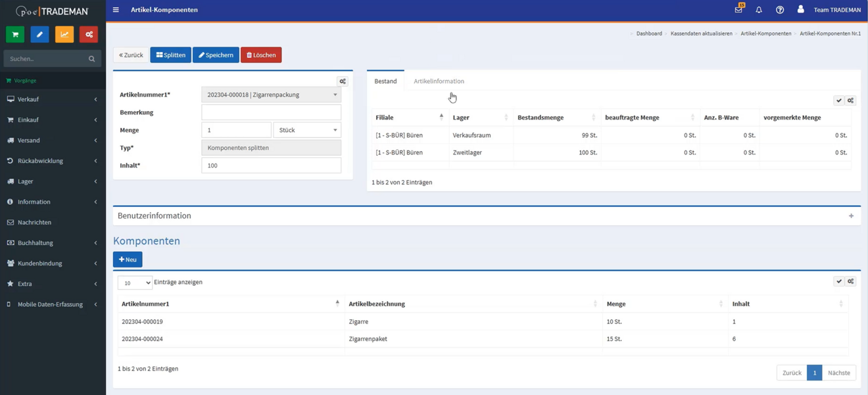The width and height of the screenshot is (868, 395).
Task: Select the green shopping cart quick-access icon
Action: pyautogui.click(x=14, y=34)
